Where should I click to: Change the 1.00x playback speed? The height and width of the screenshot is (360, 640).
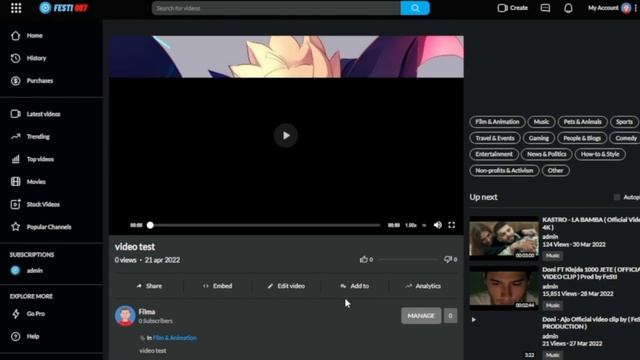click(x=411, y=225)
